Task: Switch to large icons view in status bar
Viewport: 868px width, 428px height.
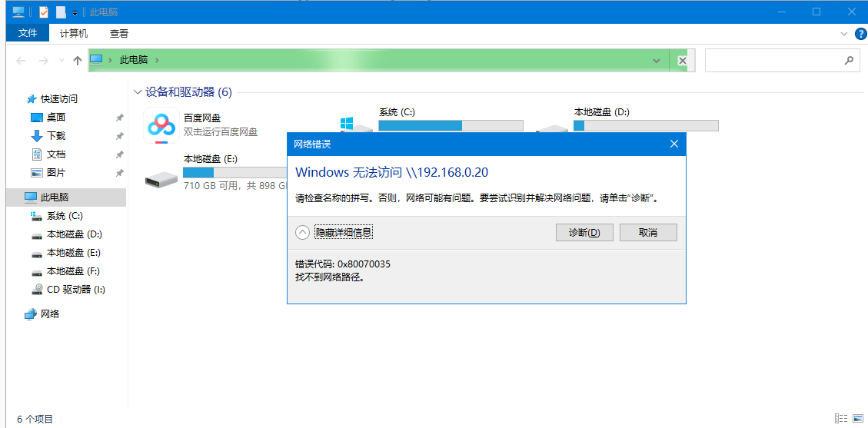Action: tap(858, 418)
